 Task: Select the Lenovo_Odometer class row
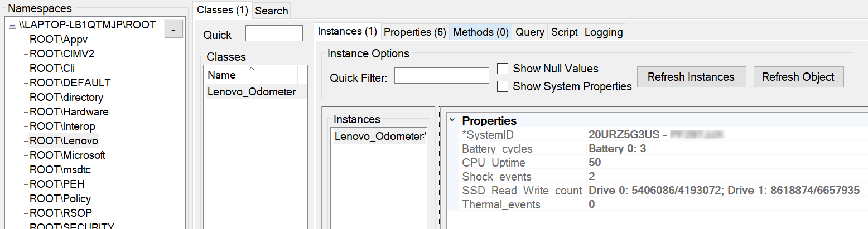[x=252, y=92]
